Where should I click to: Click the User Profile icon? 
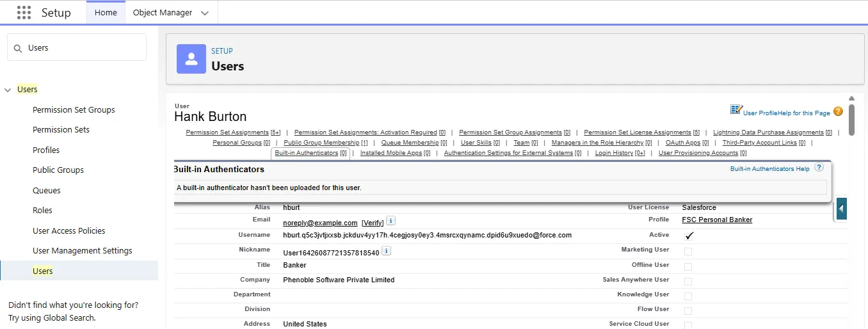point(736,110)
